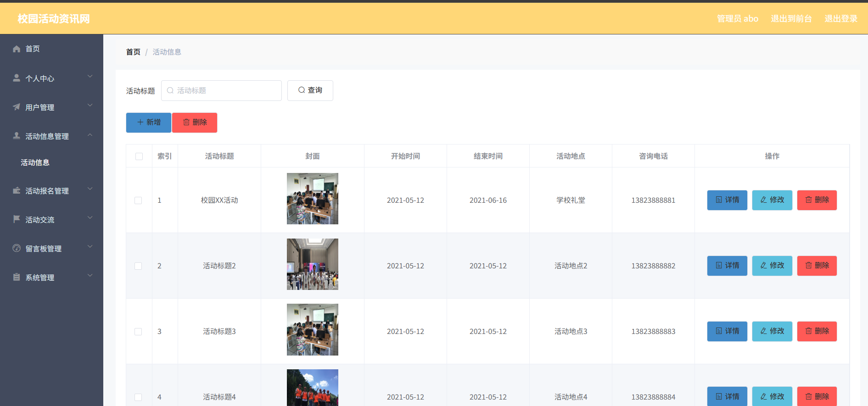
Task: Click the stamp icon beside 活动信息管理
Action: coord(17,136)
